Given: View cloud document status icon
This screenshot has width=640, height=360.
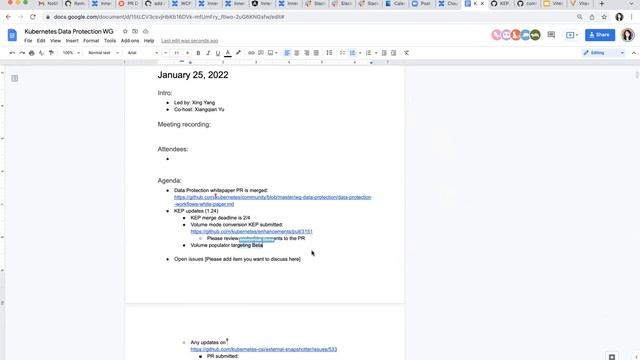Looking at the screenshot, I should coord(145,31).
